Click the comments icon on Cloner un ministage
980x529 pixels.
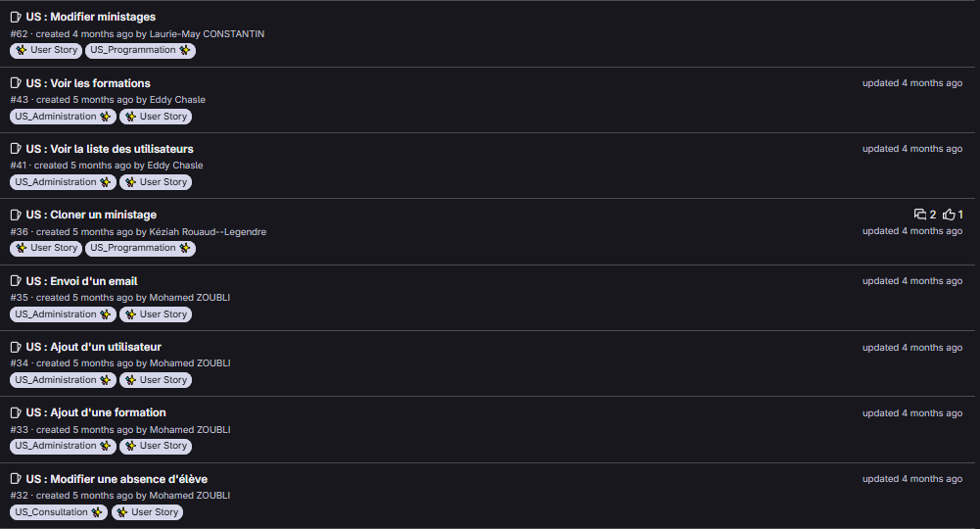point(919,215)
